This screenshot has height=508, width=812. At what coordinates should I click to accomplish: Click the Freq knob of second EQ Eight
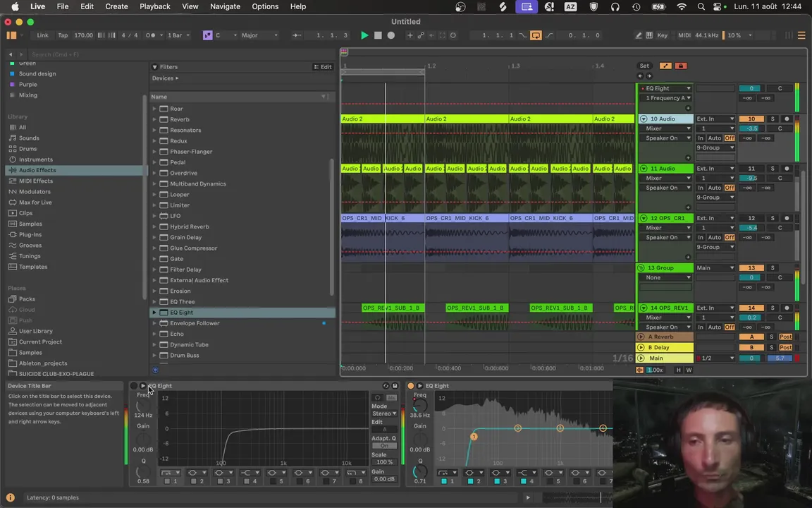click(x=419, y=406)
